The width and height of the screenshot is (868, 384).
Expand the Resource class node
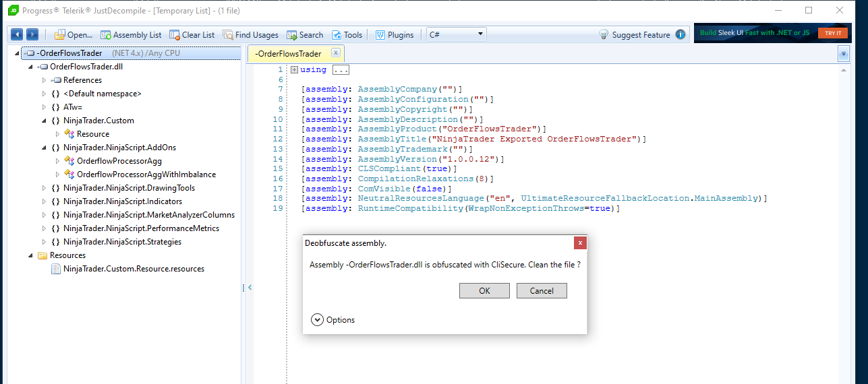57,134
